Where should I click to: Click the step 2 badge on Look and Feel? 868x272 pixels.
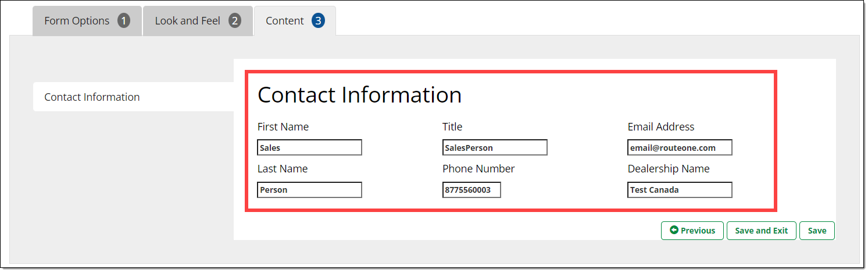234,21
